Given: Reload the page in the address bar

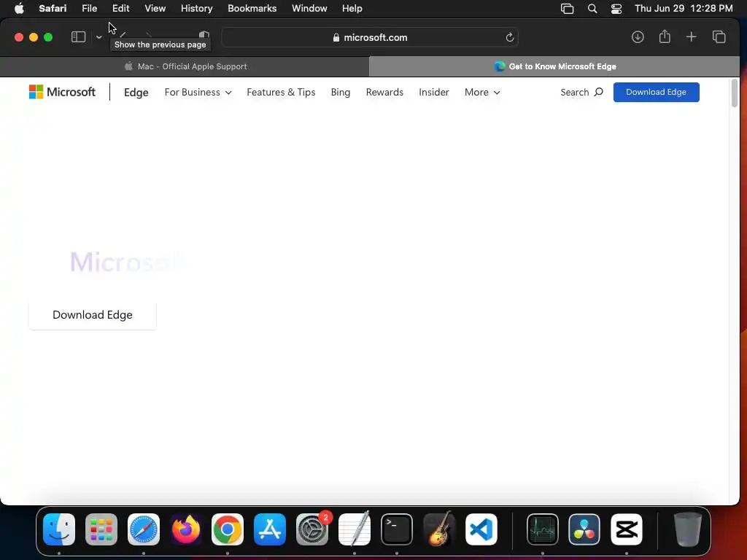Looking at the screenshot, I should (509, 38).
